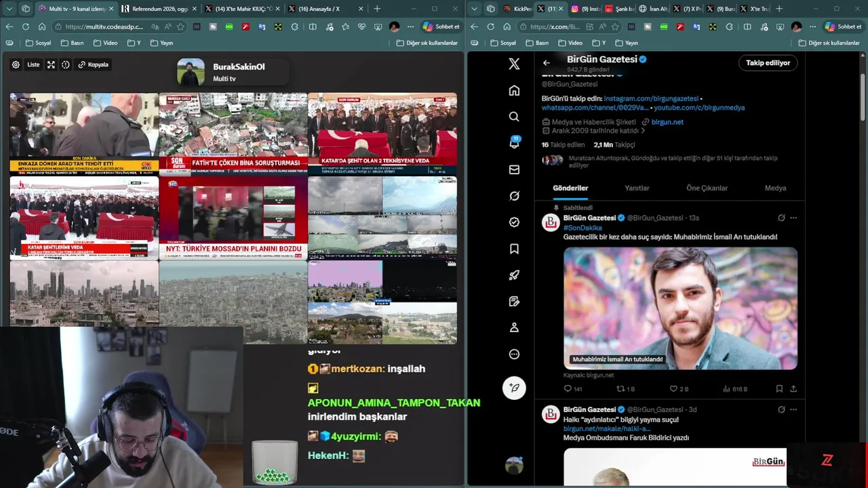Click Grok icon on pinned tweet

pyautogui.click(x=781, y=218)
